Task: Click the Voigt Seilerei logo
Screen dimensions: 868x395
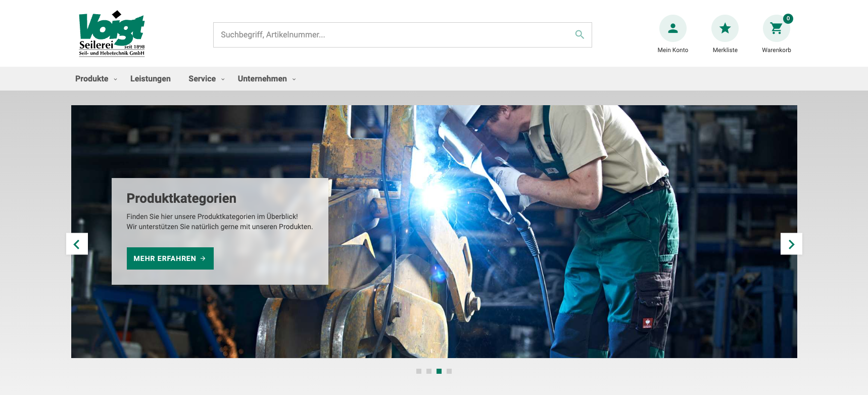Action: [112, 33]
